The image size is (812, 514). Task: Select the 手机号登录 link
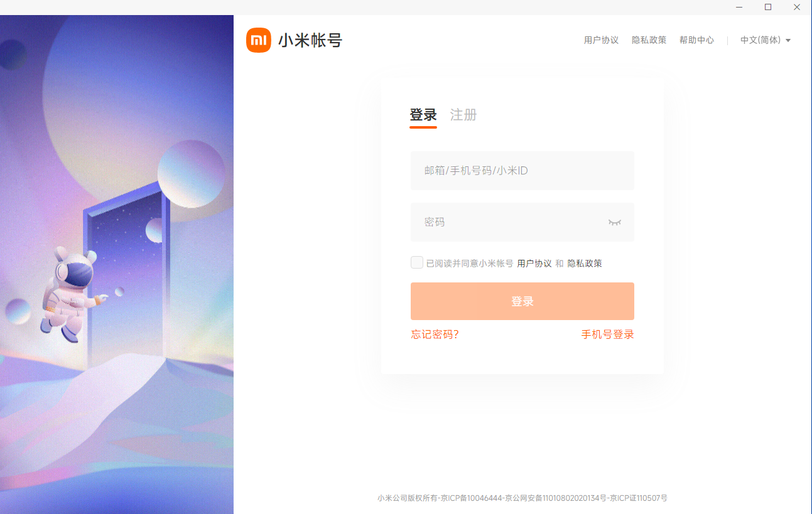coord(607,335)
